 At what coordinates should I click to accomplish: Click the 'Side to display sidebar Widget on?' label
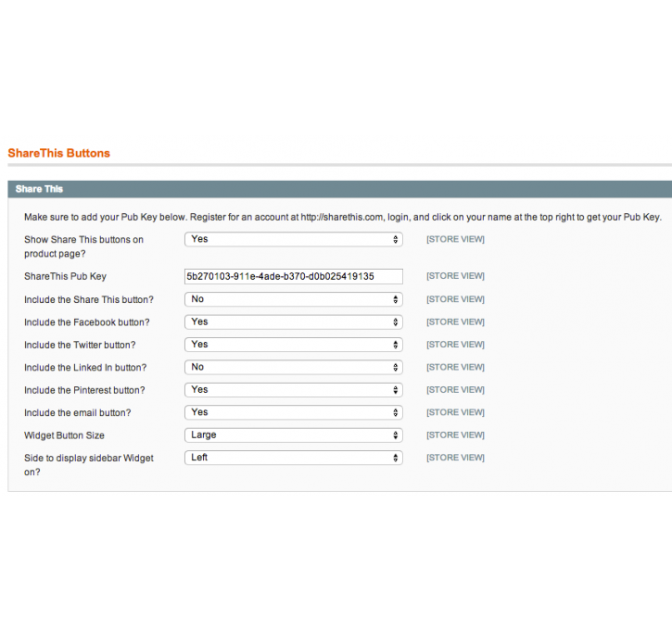click(x=89, y=465)
